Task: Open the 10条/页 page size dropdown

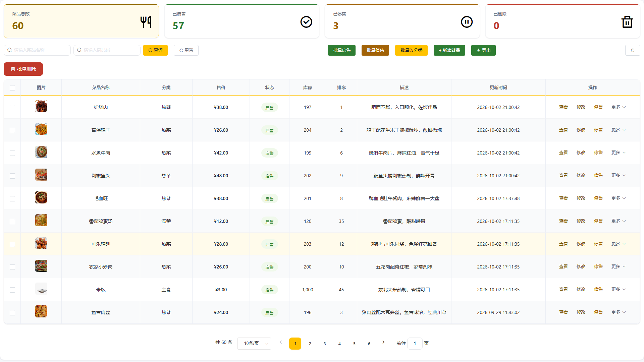Action: 254,344
